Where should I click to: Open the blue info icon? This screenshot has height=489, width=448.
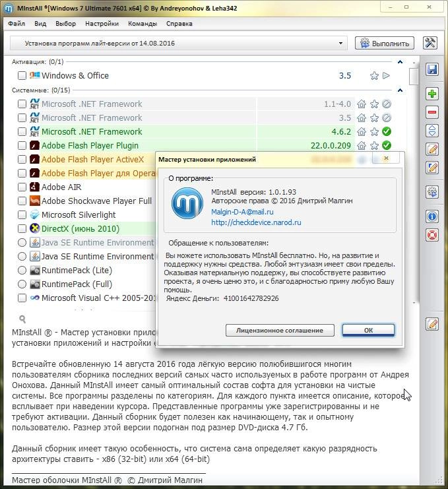click(x=432, y=216)
